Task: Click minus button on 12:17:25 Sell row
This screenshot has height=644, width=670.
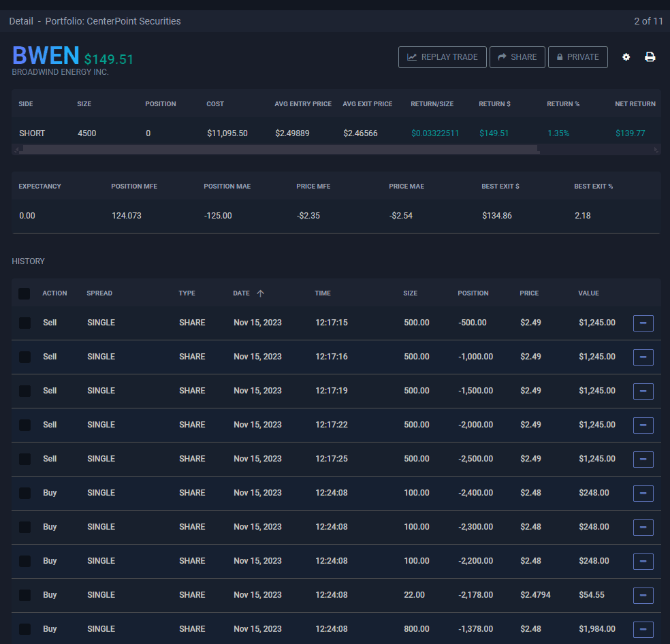Action: click(x=643, y=460)
